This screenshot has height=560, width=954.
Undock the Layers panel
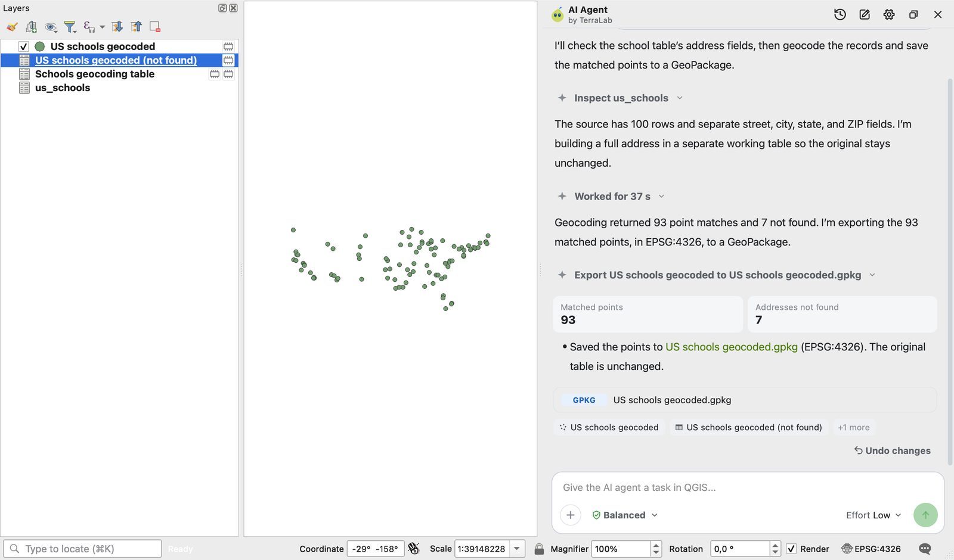pos(222,8)
